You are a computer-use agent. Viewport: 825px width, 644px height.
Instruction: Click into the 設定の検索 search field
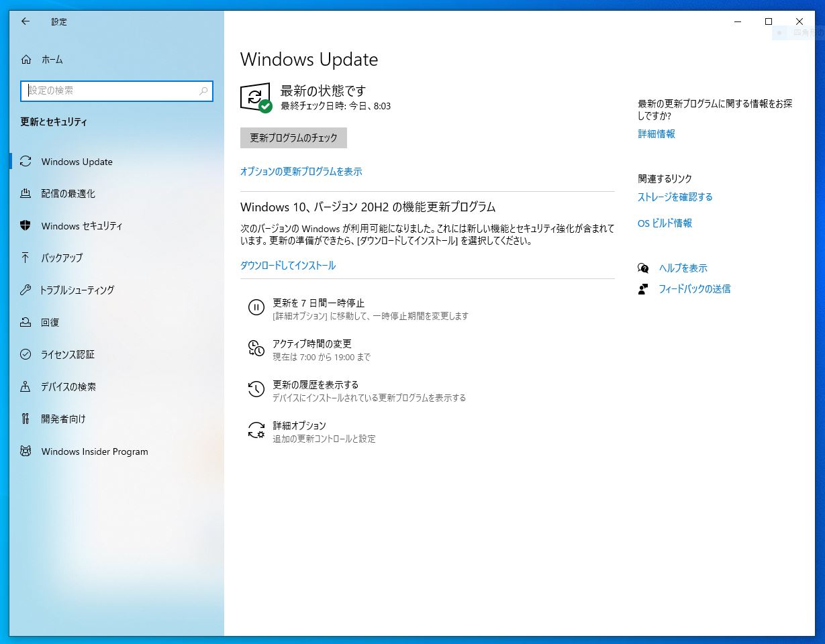click(117, 91)
